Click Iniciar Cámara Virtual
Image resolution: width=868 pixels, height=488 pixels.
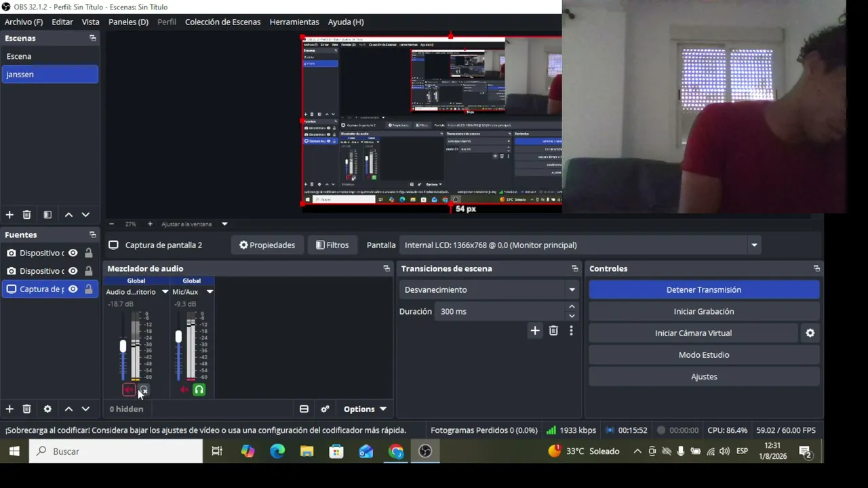[x=693, y=333]
